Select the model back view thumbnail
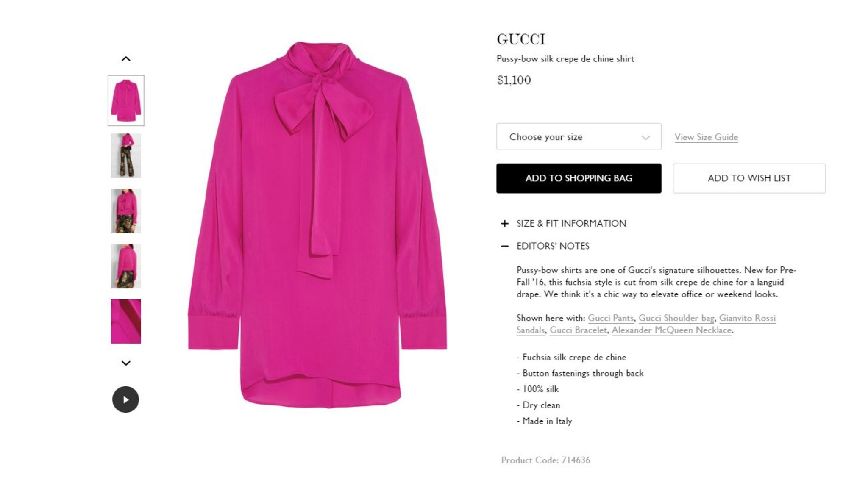 (126, 266)
